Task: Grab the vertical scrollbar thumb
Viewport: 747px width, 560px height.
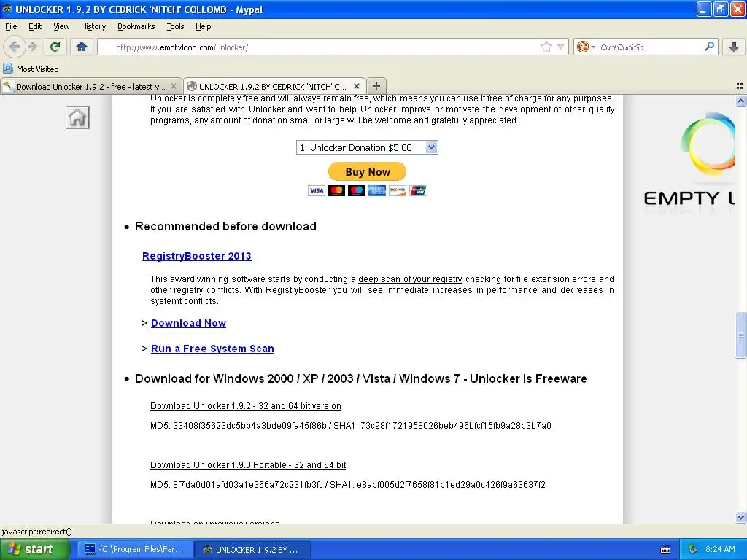Action: click(x=740, y=335)
